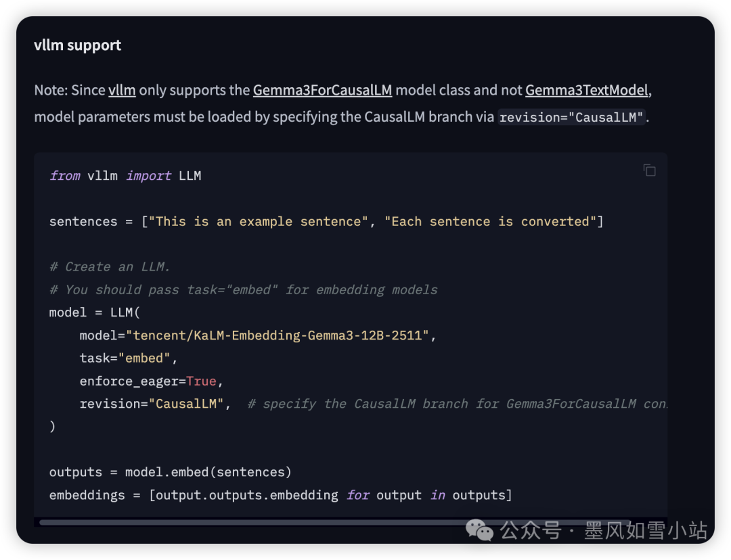The width and height of the screenshot is (731, 560).
Task: Select the from vllm import LLM statement
Action: point(125,175)
